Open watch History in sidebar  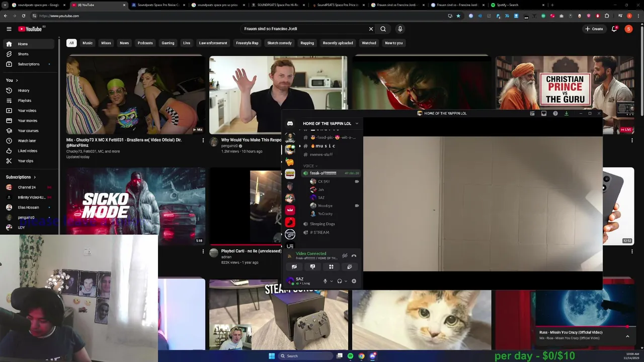24,90
